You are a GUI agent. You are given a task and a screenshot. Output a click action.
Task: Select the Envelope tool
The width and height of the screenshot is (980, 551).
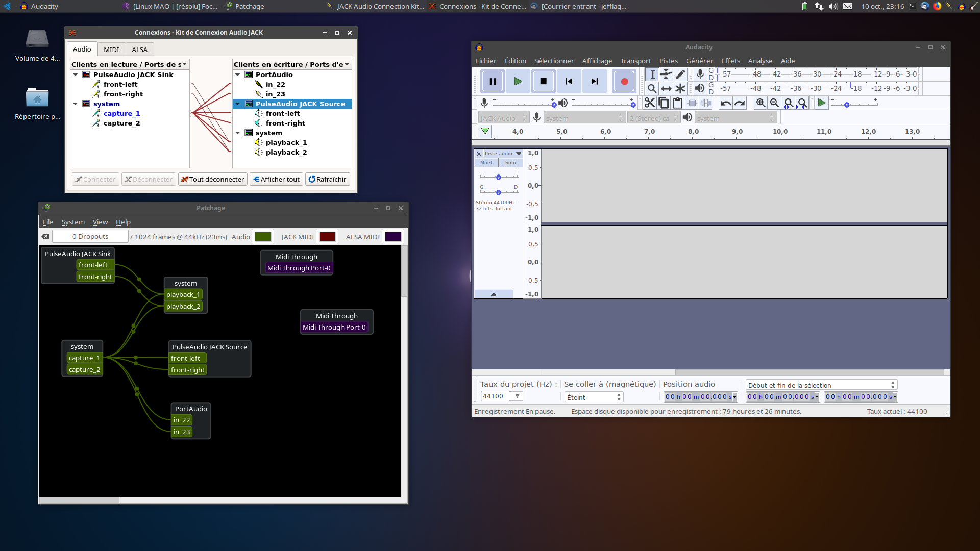(666, 74)
